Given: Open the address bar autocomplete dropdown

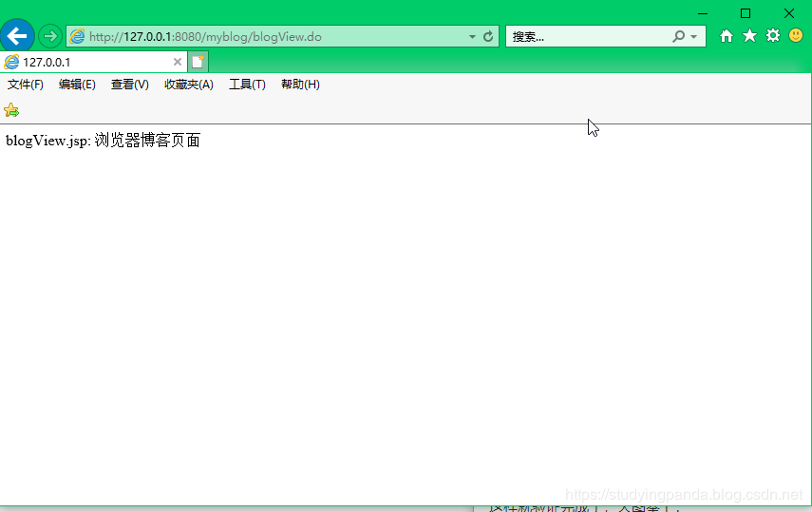Looking at the screenshot, I should (x=472, y=37).
